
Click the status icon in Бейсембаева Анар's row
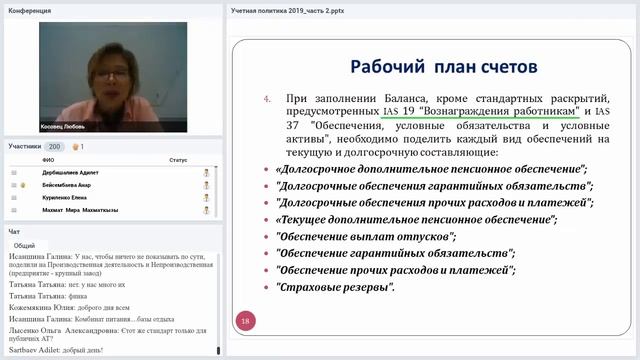point(206,185)
